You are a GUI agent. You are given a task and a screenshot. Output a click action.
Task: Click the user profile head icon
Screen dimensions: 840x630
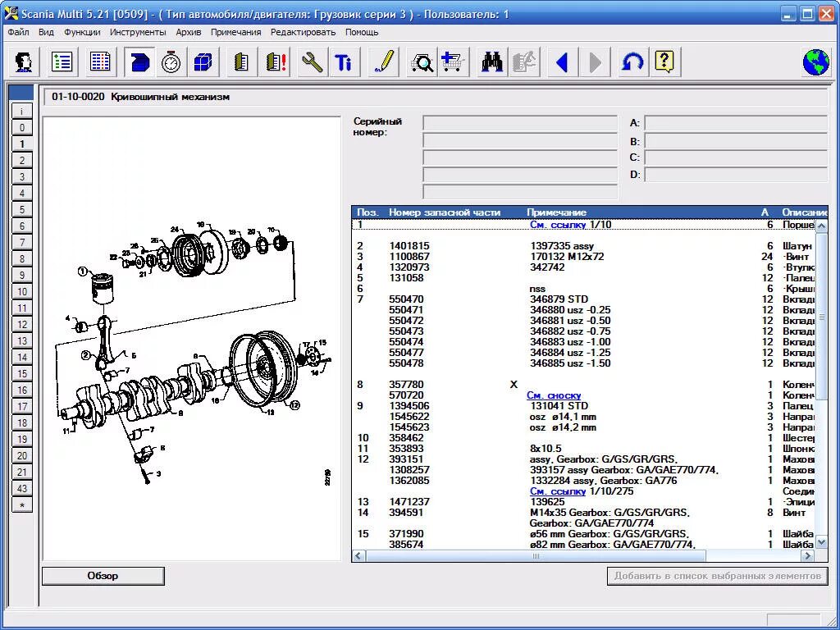coord(24,62)
